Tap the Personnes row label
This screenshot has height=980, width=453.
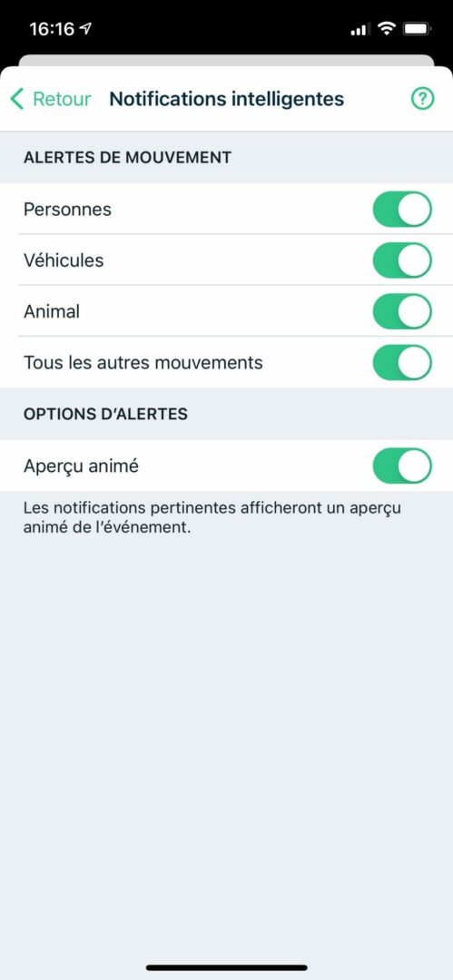[67, 209]
